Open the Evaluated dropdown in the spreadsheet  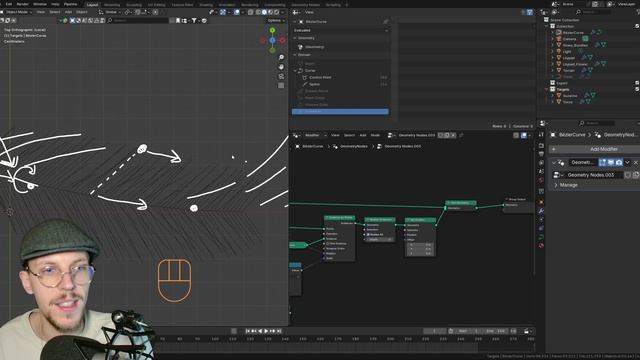[340, 30]
